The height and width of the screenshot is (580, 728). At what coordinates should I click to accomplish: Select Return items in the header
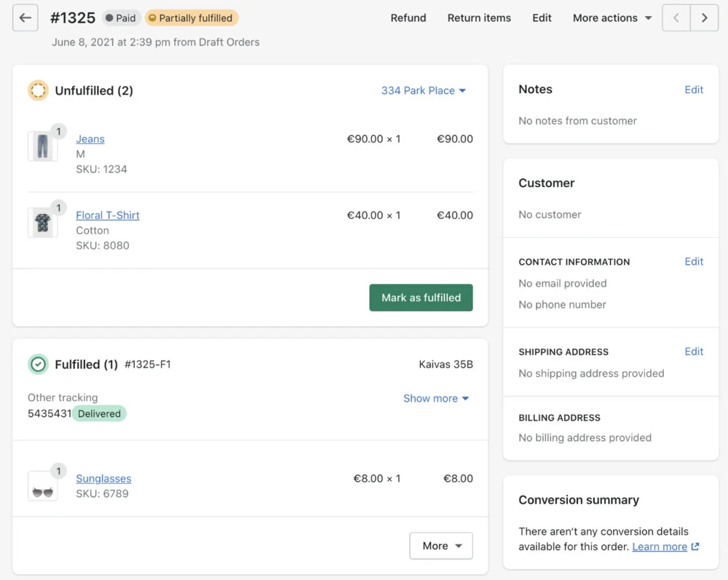coord(479,18)
